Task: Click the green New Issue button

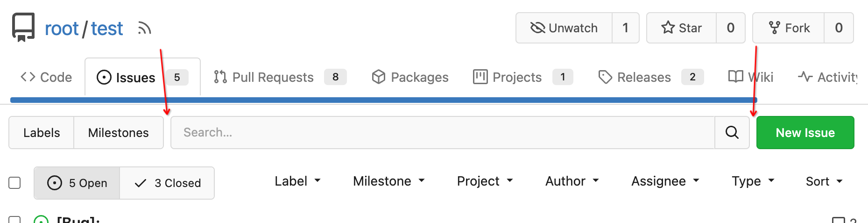Action: point(805,133)
